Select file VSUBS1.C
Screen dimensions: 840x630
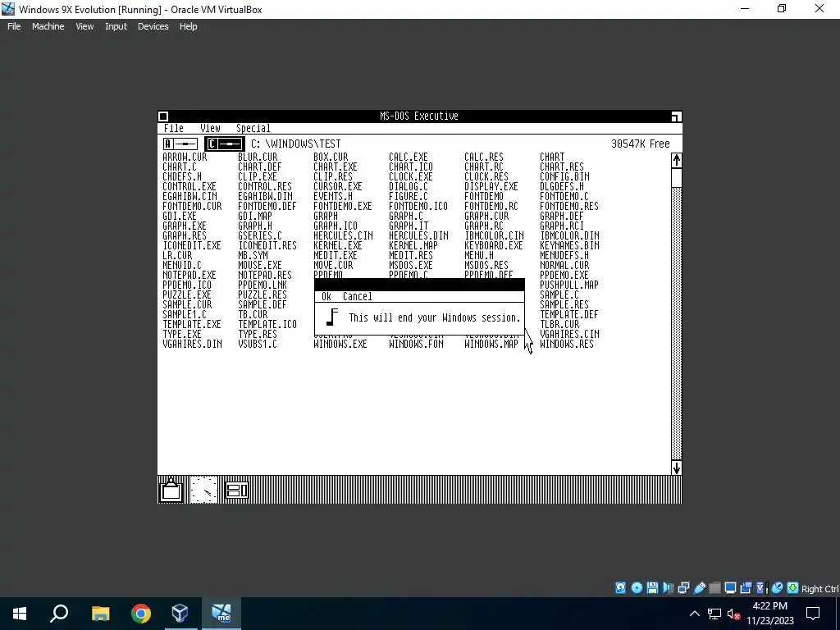click(258, 344)
